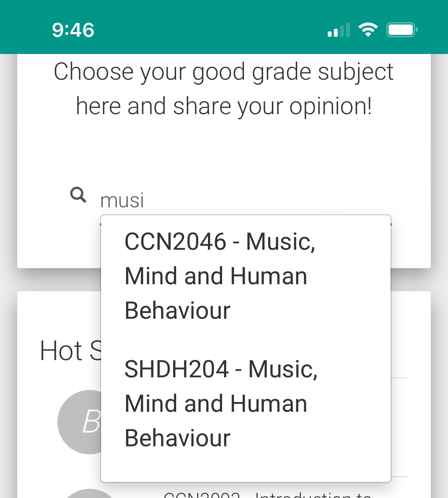Focus the search field containing 'musi'
This screenshot has width=448, height=498.
[x=245, y=200]
